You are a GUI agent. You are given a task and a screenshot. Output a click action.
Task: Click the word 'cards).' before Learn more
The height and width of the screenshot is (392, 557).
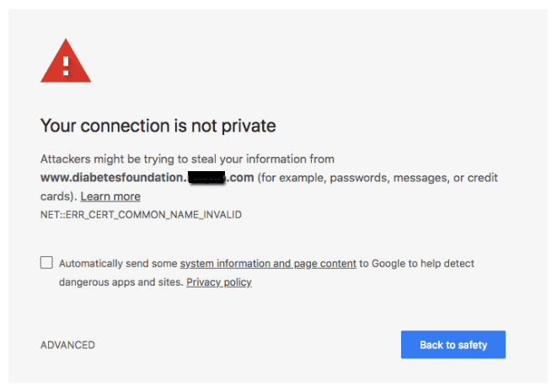pos(58,196)
